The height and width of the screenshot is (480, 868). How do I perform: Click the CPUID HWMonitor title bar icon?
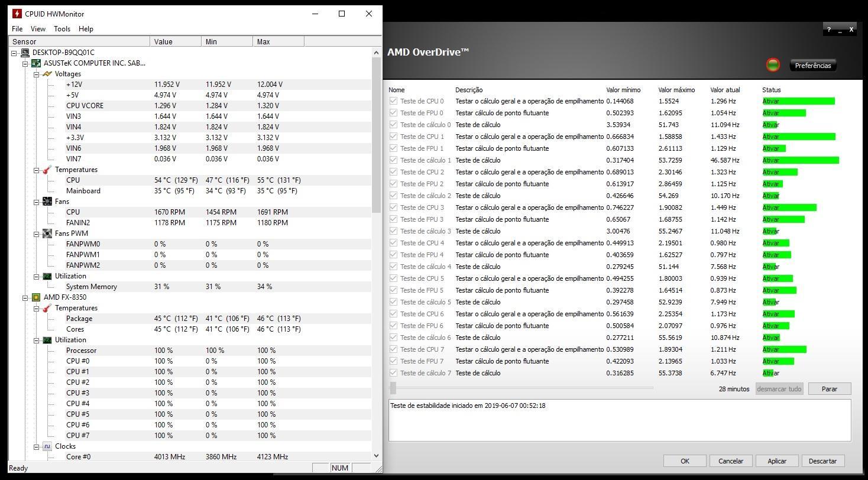tap(17, 14)
